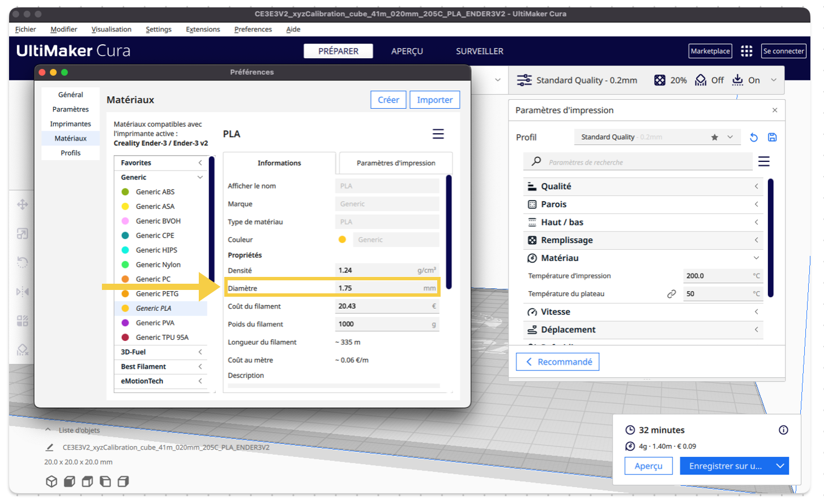Click the link icon beside bed temperature
This screenshot has height=504, width=824.
point(672,294)
